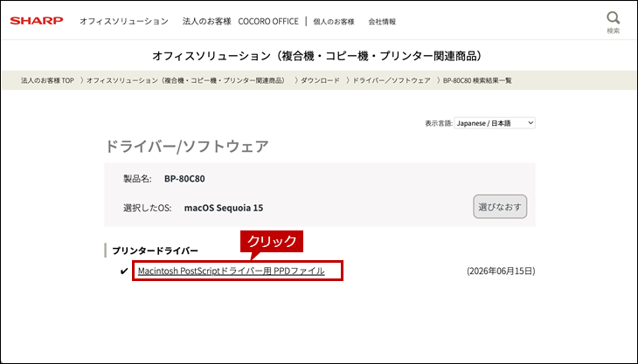Viewport: 638px width, 364px height.
Task: Open the search magnifier icon
Action: coord(614,18)
